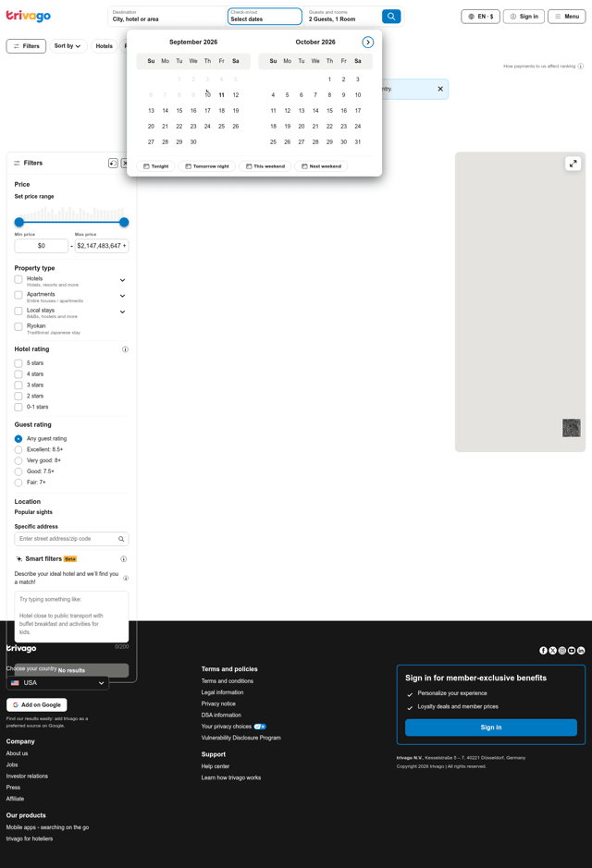Tick the Local stays checkbox
The width and height of the screenshot is (592, 868).
(18, 312)
